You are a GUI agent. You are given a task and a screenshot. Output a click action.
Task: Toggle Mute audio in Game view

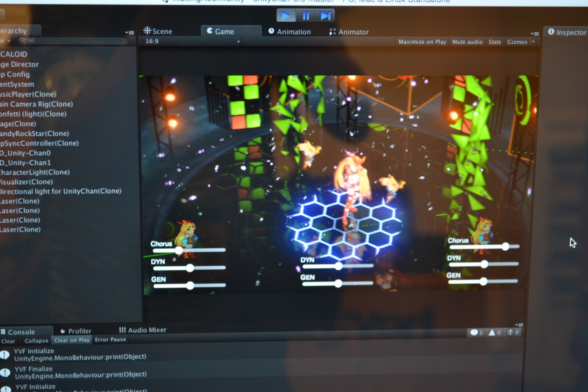[x=467, y=42]
